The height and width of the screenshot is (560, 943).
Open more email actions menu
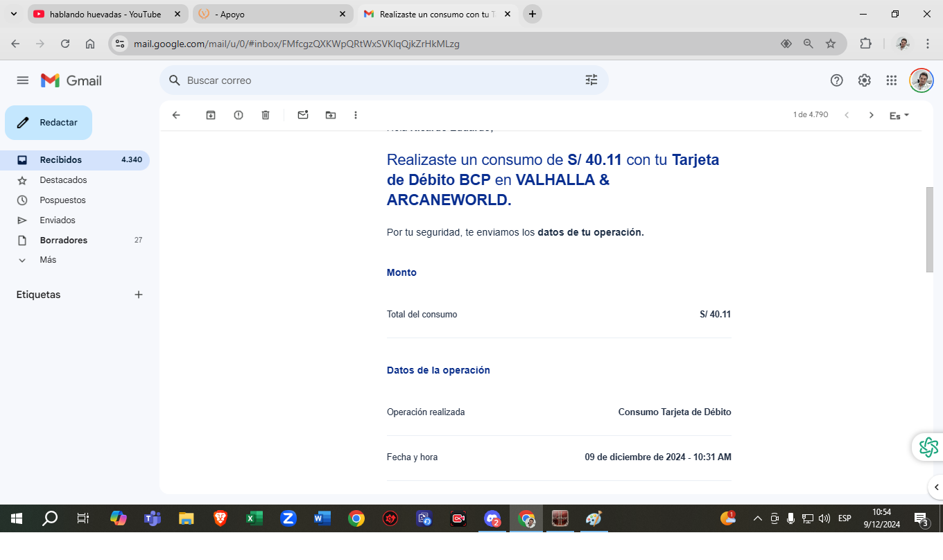(x=356, y=115)
